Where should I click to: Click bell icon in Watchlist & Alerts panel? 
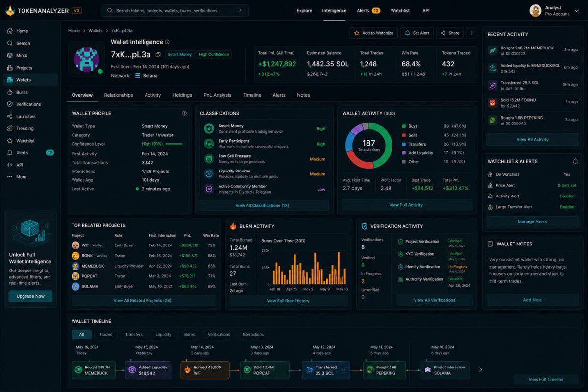point(575,161)
